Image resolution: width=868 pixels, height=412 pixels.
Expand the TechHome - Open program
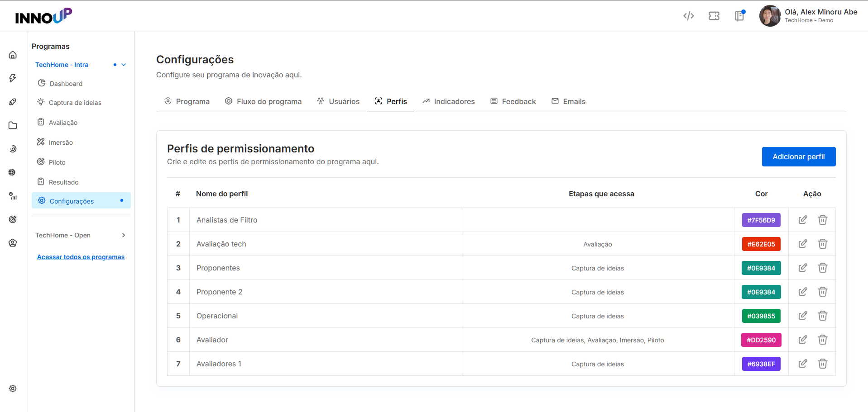124,235
